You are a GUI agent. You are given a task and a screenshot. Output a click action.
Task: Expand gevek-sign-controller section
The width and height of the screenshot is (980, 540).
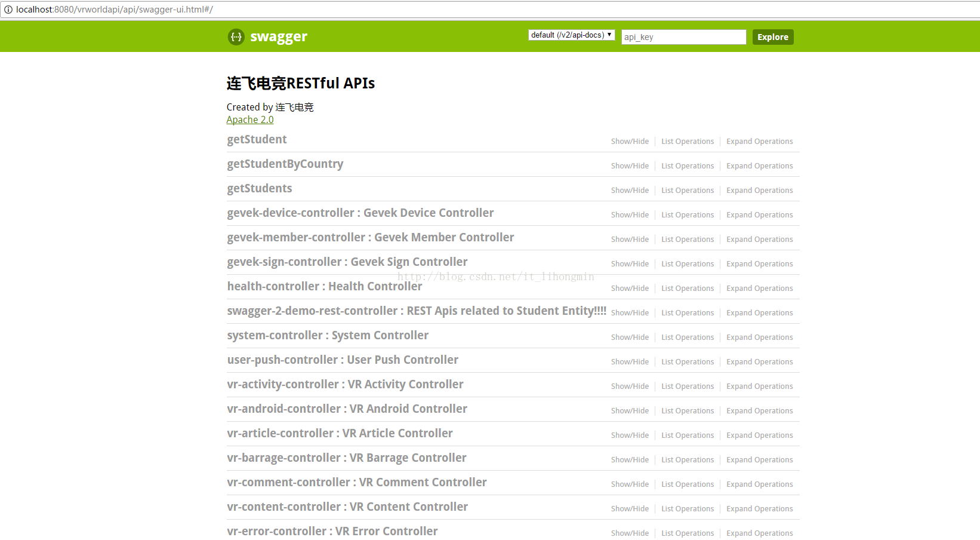(x=347, y=262)
